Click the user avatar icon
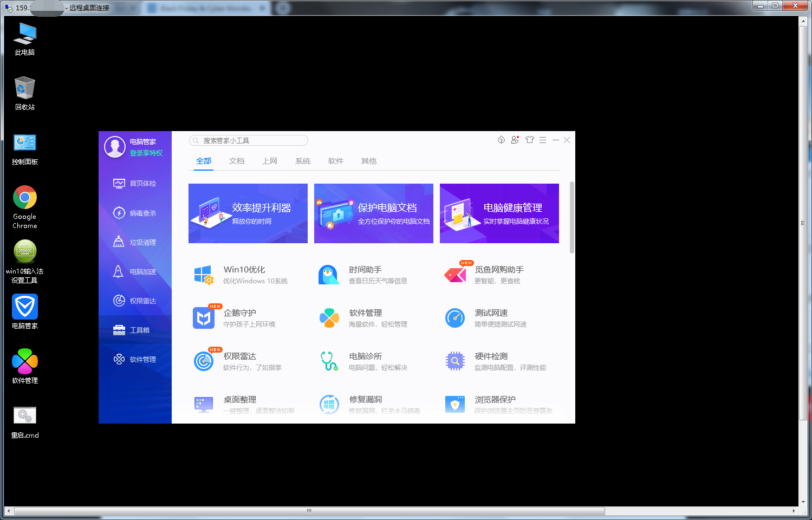The height and width of the screenshot is (520, 812). pos(115,147)
